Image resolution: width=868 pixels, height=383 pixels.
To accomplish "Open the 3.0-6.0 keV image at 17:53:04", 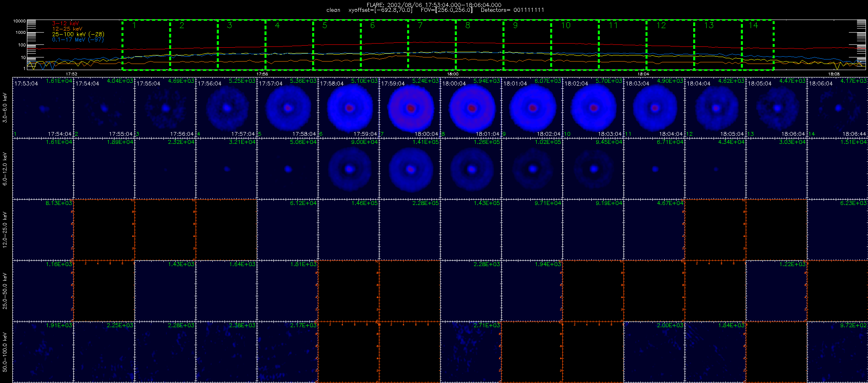I will [43, 108].
